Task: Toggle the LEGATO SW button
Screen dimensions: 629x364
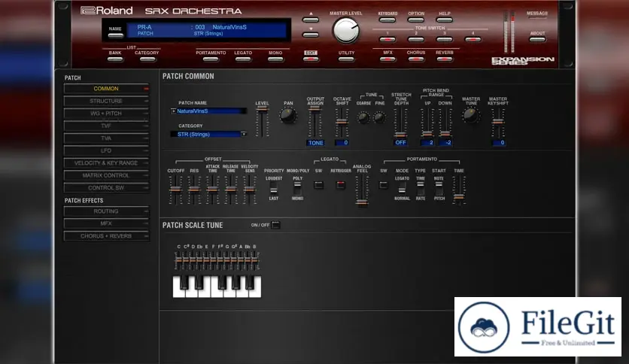Action: click(318, 185)
